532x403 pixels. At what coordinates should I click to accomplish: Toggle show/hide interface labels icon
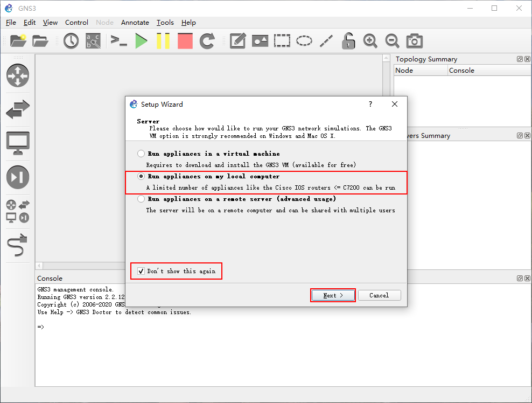tap(93, 41)
